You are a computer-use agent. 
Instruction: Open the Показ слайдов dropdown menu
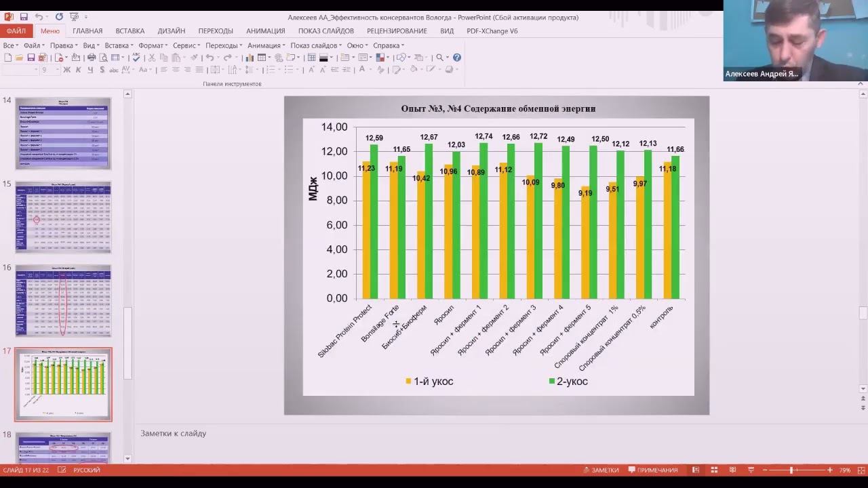pyautogui.click(x=316, y=45)
